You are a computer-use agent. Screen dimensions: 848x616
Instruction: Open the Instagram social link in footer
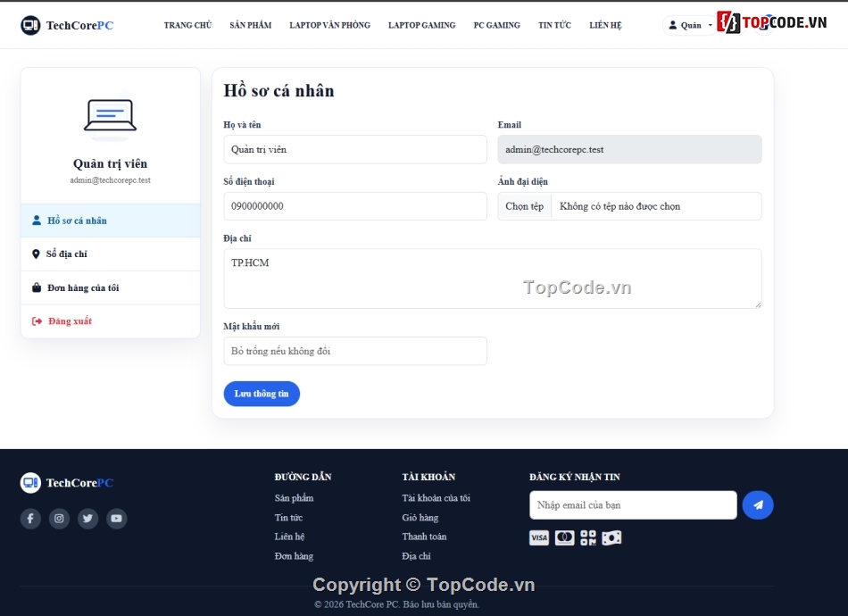point(59,518)
